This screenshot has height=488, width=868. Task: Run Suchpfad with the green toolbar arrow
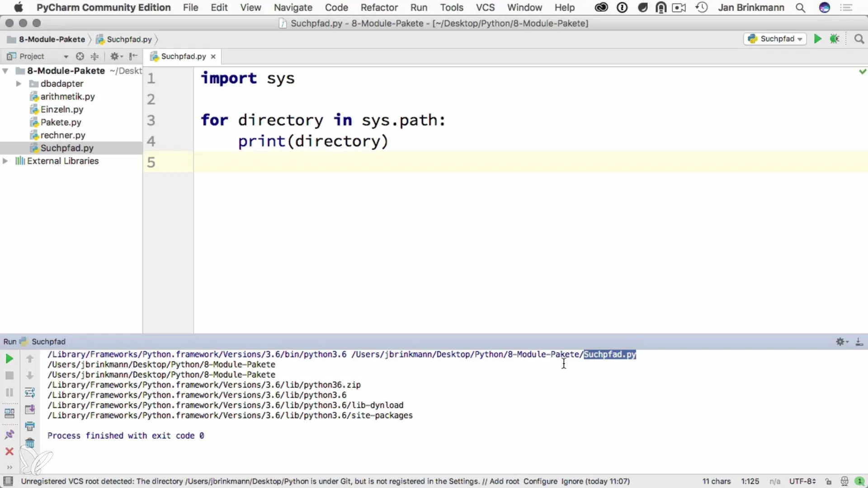(x=817, y=39)
